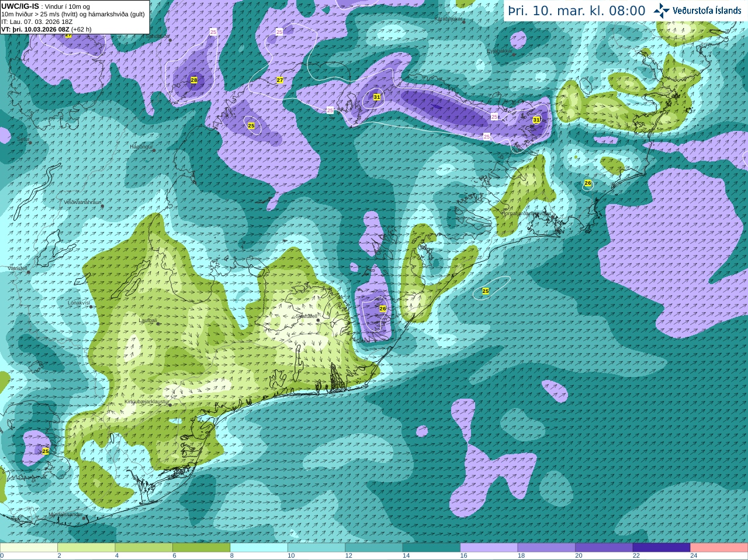This screenshot has width=748, height=560.
Task: Click the 'IT: Lau. 07. 03. 2026 18Z' line
Action: click(x=37, y=22)
